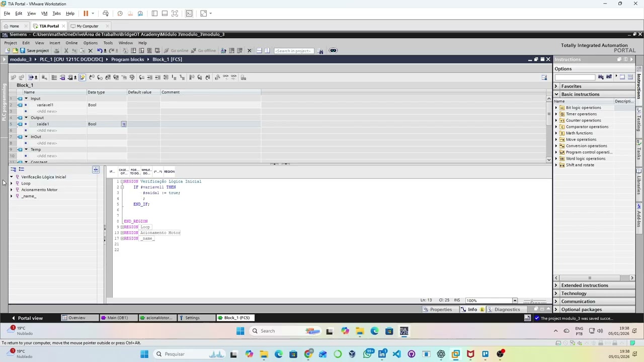Viewport: 644px width, 362px height.
Task: Click the Open project folder icon
Action: coord(15,51)
